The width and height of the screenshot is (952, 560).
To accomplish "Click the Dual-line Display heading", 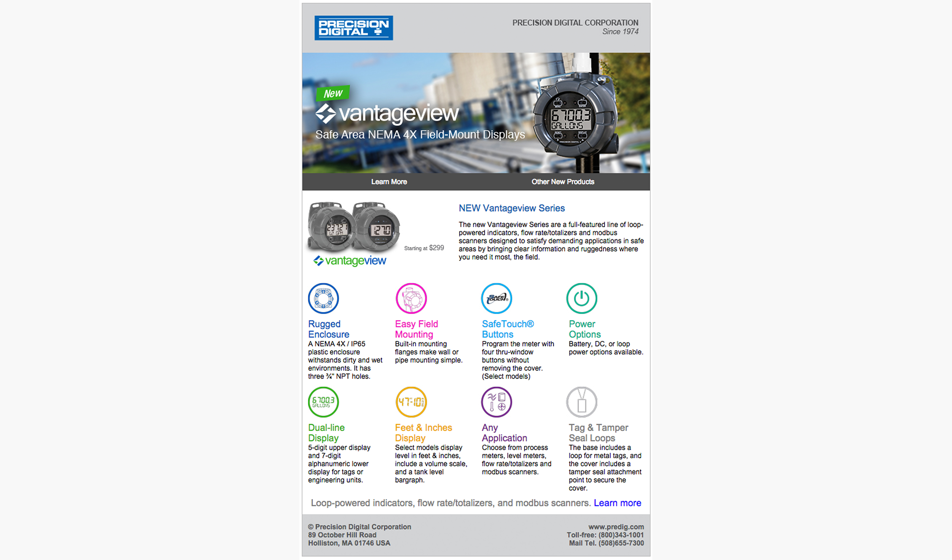I will point(326,433).
